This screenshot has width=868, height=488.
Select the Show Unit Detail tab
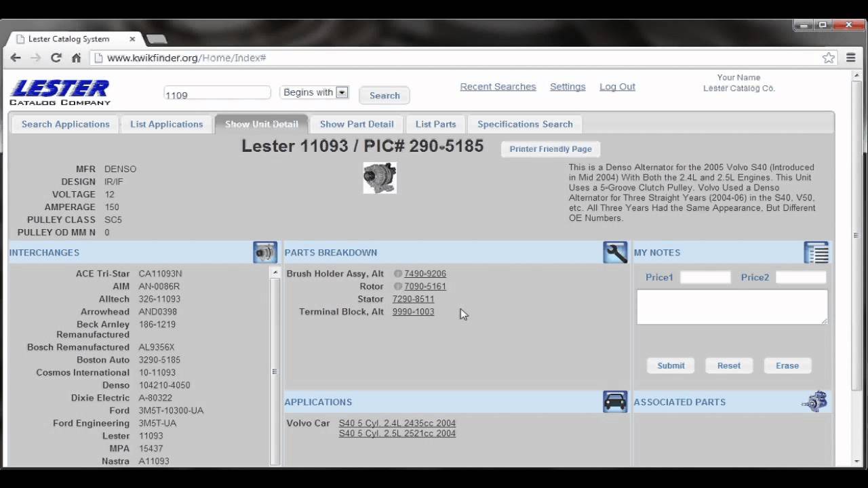[x=262, y=124]
